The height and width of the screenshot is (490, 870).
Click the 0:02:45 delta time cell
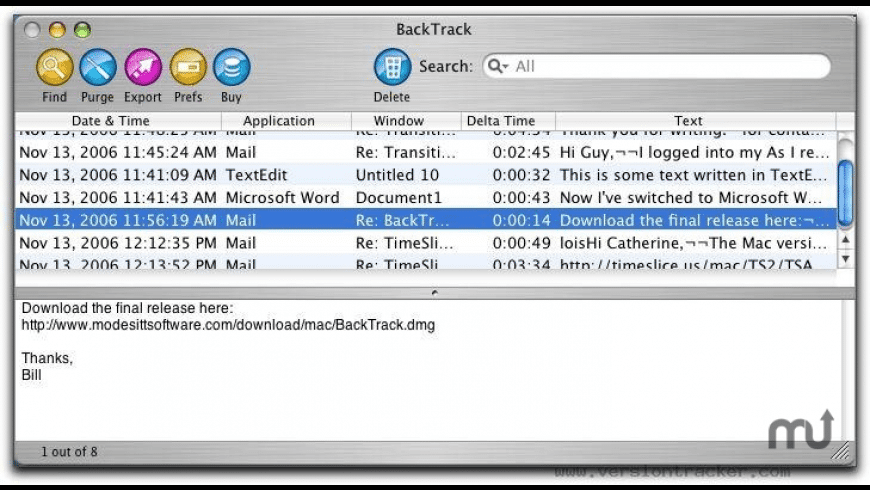tap(521, 152)
